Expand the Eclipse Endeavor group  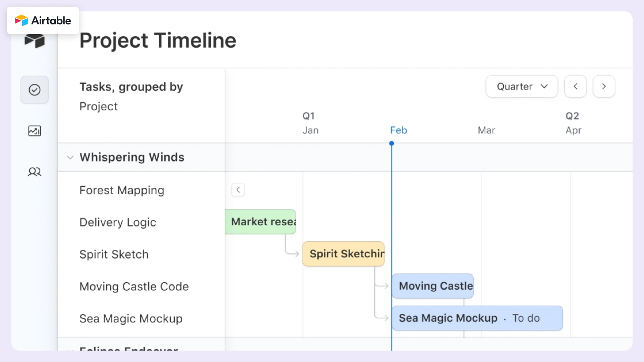[70, 351]
